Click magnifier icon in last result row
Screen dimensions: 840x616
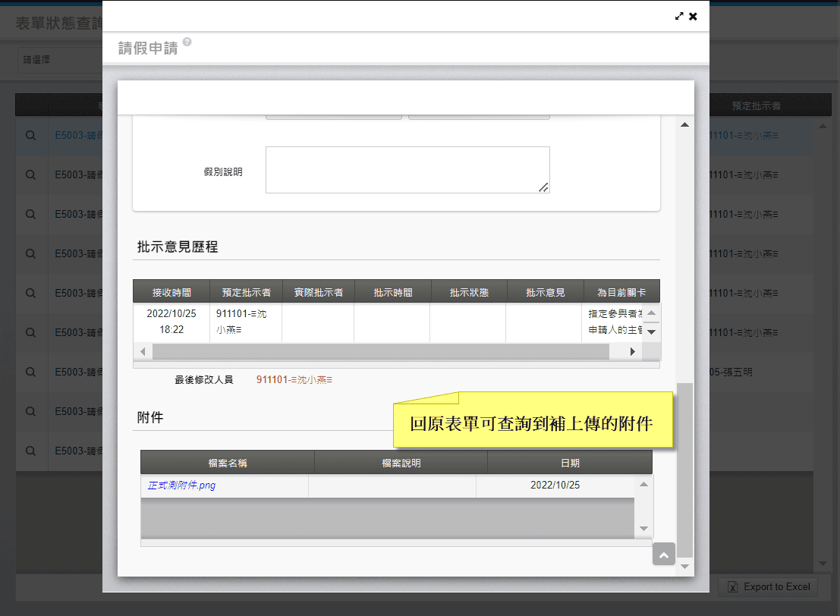[31, 451]
